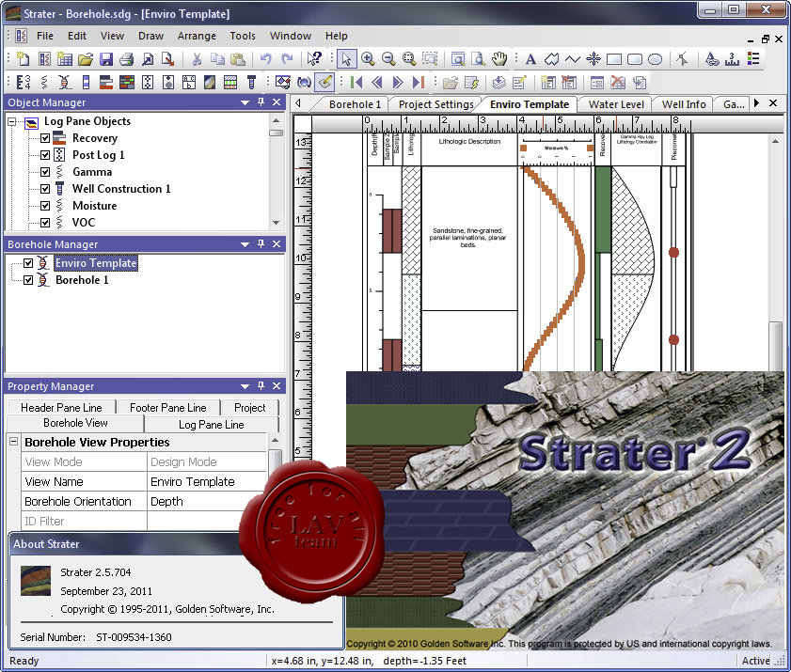The height and width of the screenshot is (672, 791).
Task: Show more document tabs with right arrow
Action: [x=756, y=103]
